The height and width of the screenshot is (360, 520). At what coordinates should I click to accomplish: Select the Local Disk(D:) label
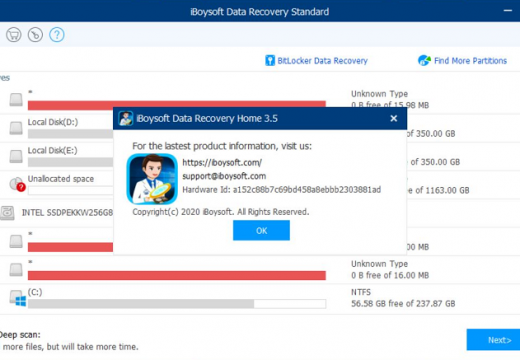53,122
